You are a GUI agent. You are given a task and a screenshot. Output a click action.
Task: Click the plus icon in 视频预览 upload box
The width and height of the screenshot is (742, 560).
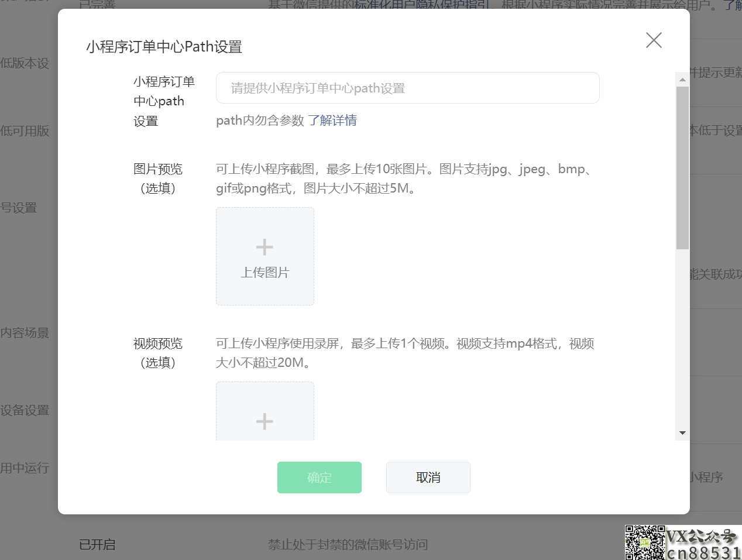pyautogui.click(x=264, y=421)
